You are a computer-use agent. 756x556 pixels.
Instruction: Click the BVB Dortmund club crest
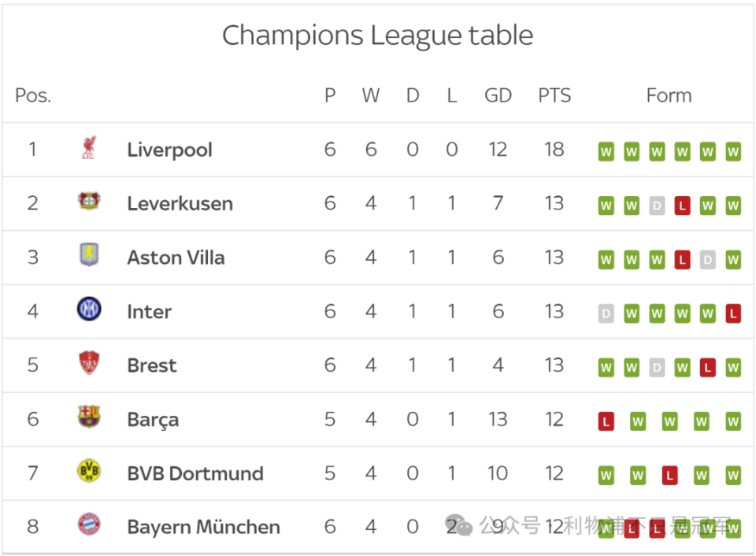pyautogui.click(x=89, y=471)
